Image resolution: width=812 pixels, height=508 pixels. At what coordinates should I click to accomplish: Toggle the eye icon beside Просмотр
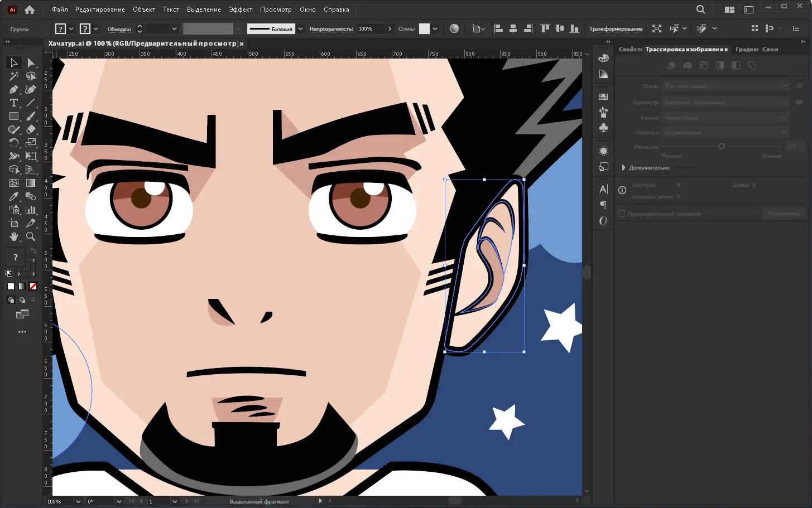click(x=799, y=102)
